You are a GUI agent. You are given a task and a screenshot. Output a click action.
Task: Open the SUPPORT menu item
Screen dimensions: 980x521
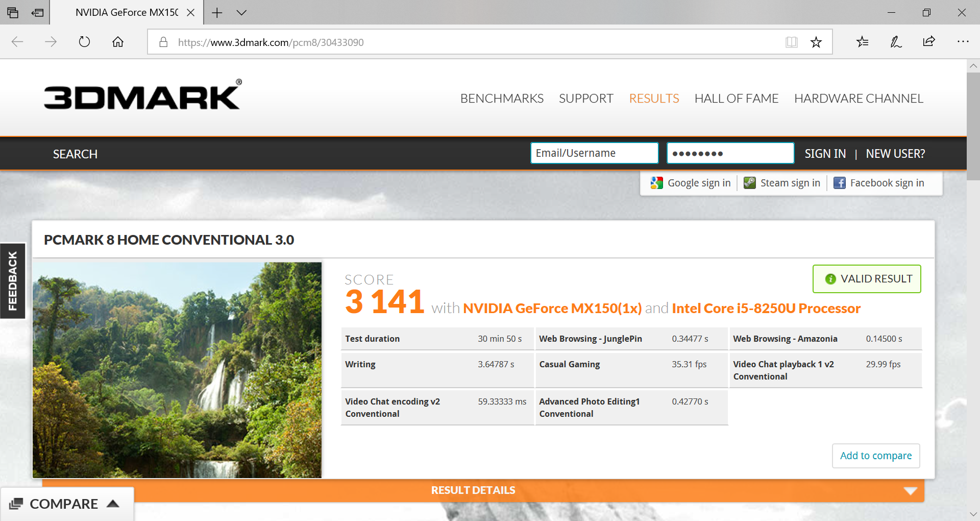586,99
